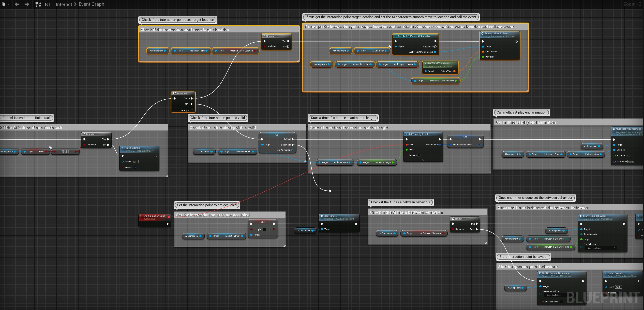Click the Cast Failed pin on the Cast node
This screenshot has height=310, width=644.
tap(436, 47)
